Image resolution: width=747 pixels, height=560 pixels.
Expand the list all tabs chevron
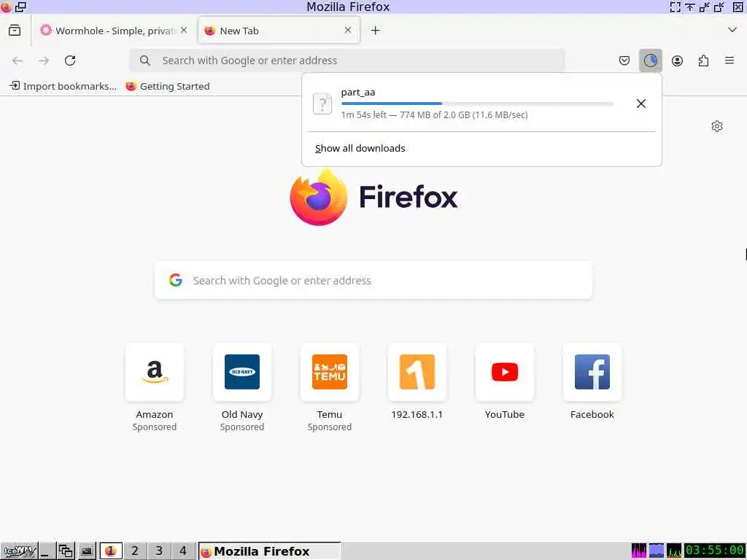[x=732, y=30]
